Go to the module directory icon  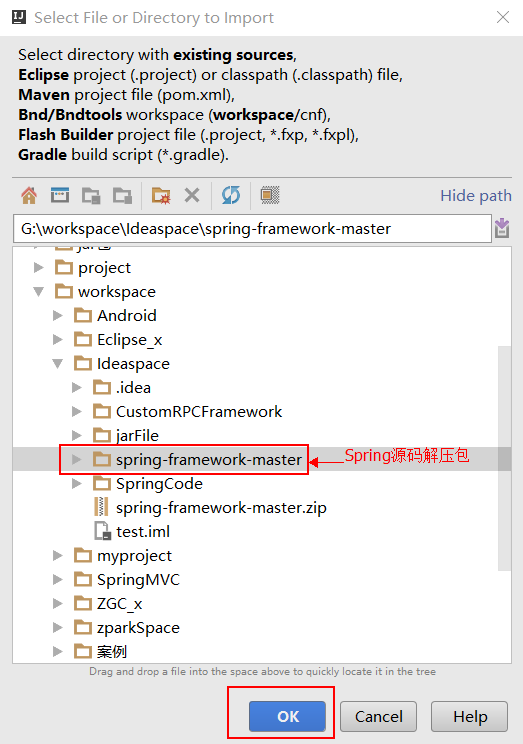click(122, 195)
